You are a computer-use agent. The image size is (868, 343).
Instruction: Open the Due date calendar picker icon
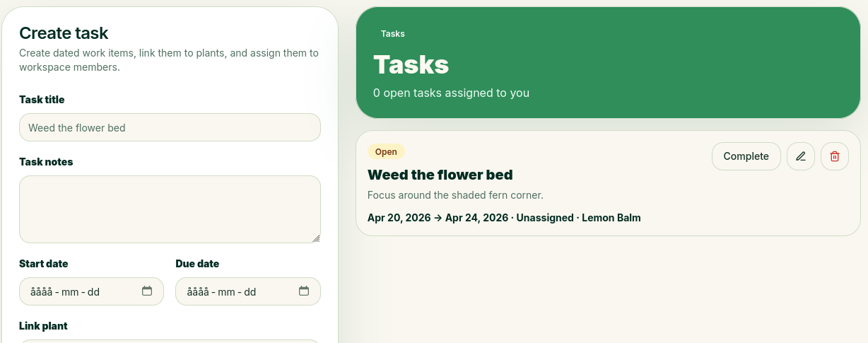pyautogui.click(x=304, y=291)
